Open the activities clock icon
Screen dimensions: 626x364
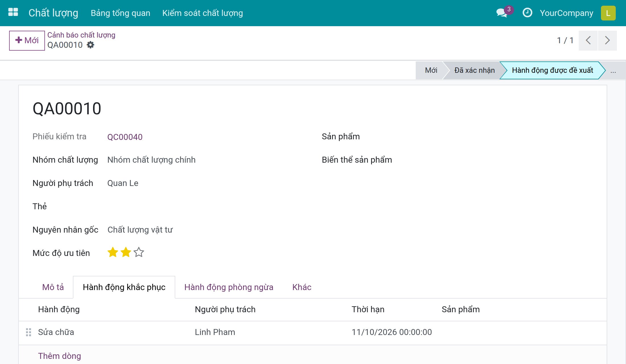tap(527, 13)
